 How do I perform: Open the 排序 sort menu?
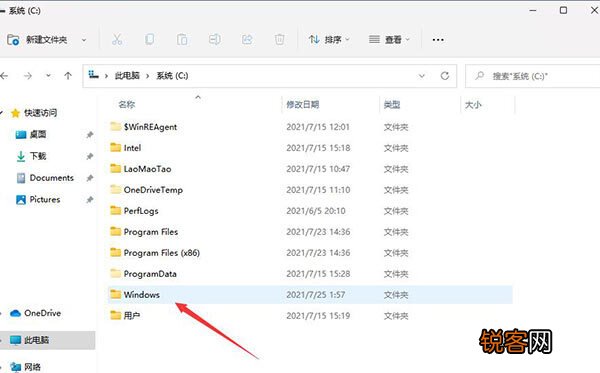coord(329,39)
